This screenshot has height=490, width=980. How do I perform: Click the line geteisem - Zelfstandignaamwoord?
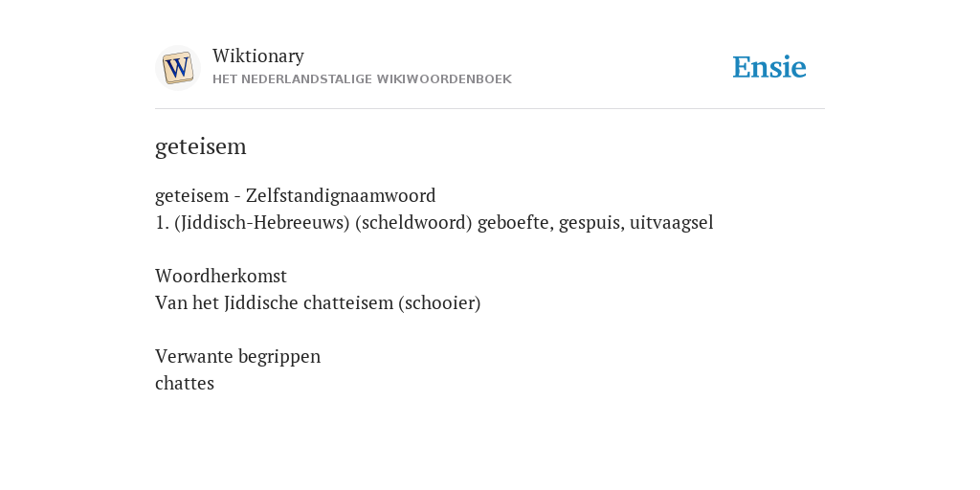coord(295,195)
